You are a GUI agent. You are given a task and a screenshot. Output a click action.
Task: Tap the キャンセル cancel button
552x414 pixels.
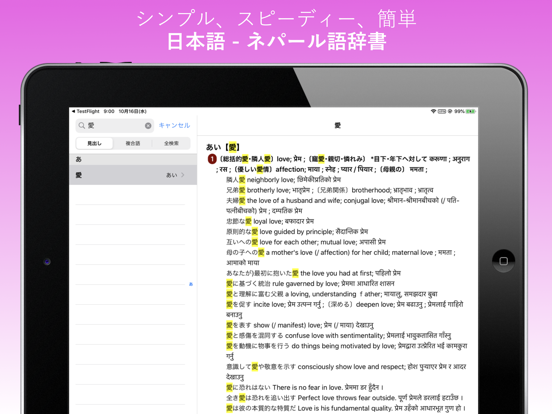174,125
